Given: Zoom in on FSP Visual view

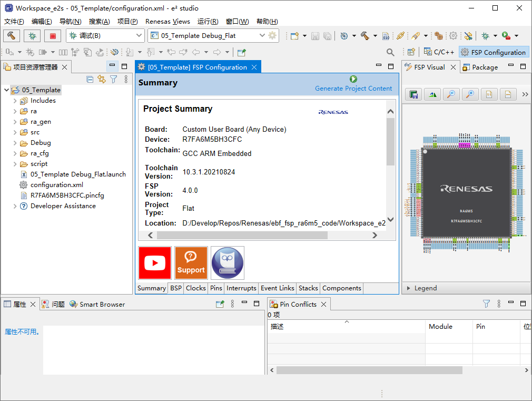Looking at the screenshot, I should click(x=470, y=94).
